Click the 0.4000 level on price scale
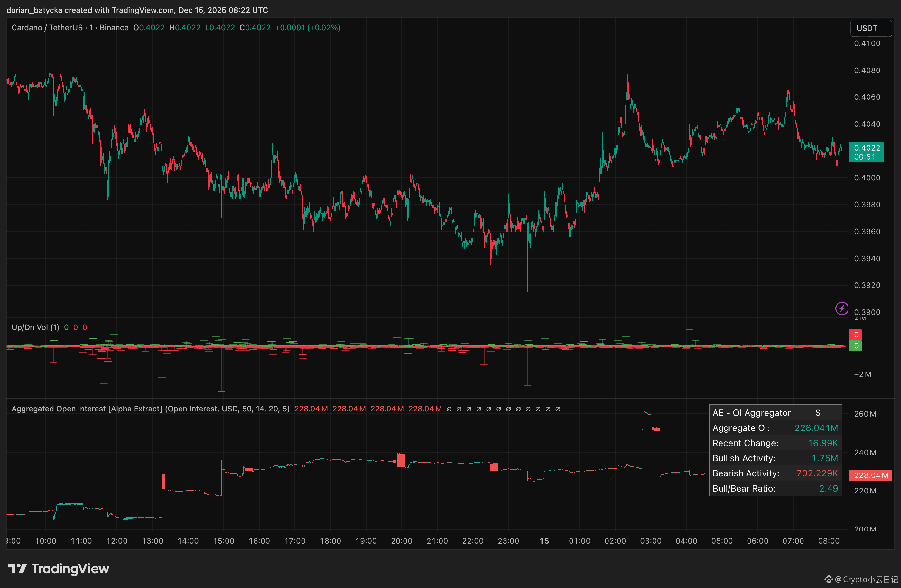 867,178
